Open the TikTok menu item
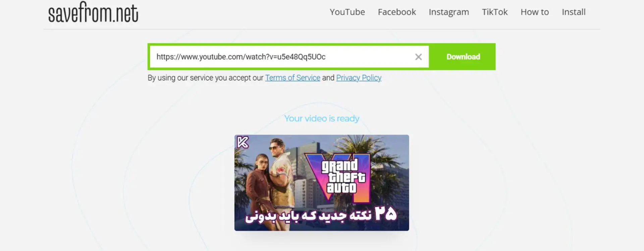 click(495, 12)
